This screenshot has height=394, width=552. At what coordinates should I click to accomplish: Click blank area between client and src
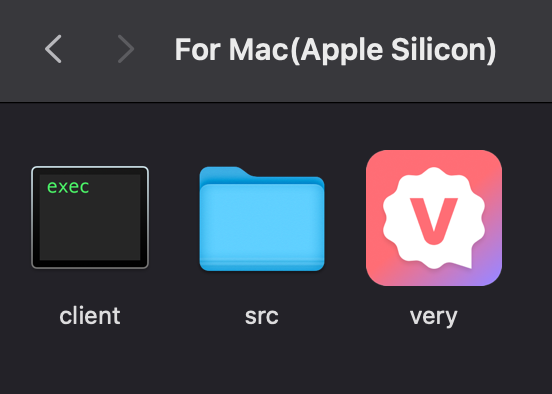coord(174,218)
